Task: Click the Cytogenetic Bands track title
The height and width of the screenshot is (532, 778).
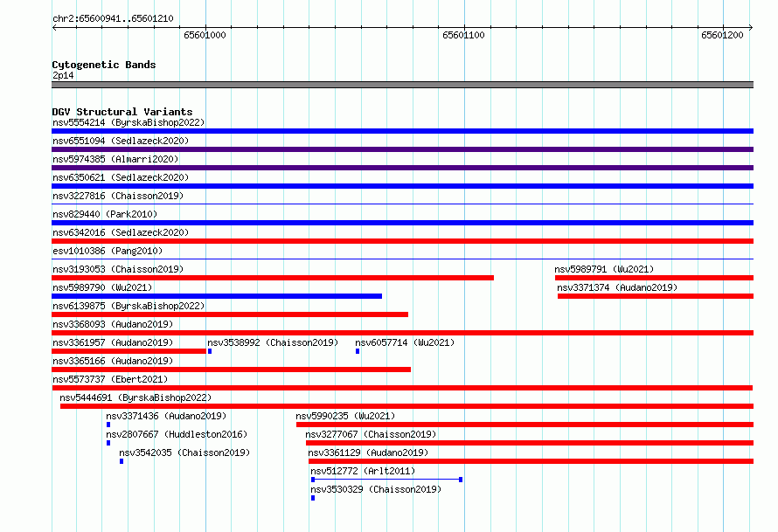Action: point(104,65)
